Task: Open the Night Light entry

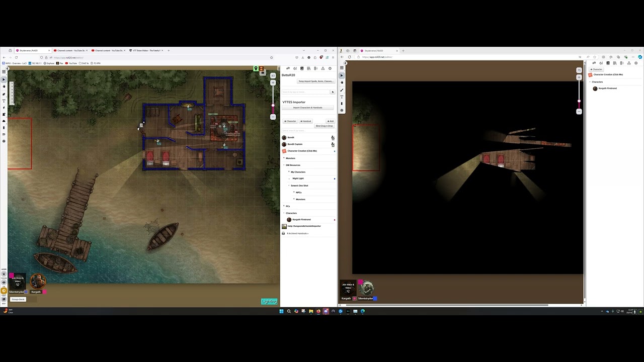Action: click(298, 178)
